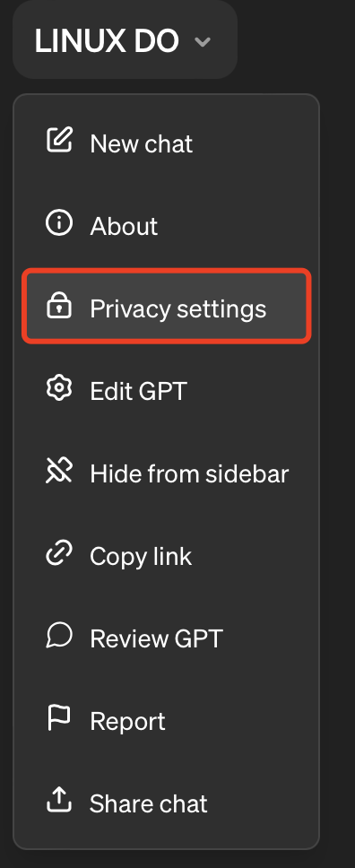This screenshot has height=868, width=355.
Task: Open the LINUX DO title dropdown
Action: (126, 39)
